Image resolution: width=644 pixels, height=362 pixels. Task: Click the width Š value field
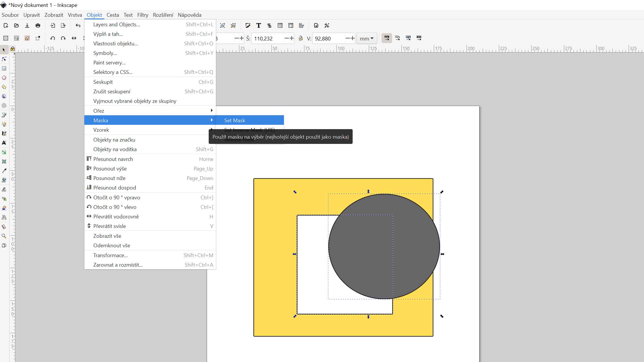tap(268, 38)
